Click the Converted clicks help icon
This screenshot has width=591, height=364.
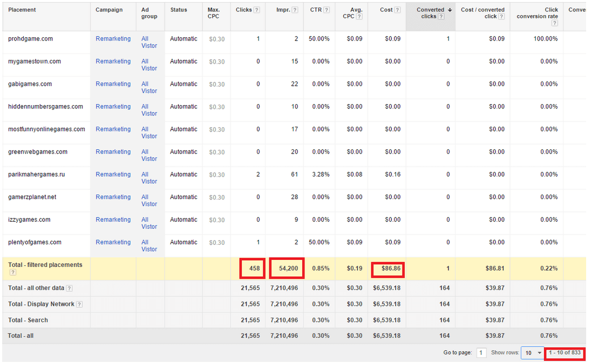(x=441, y=17)
